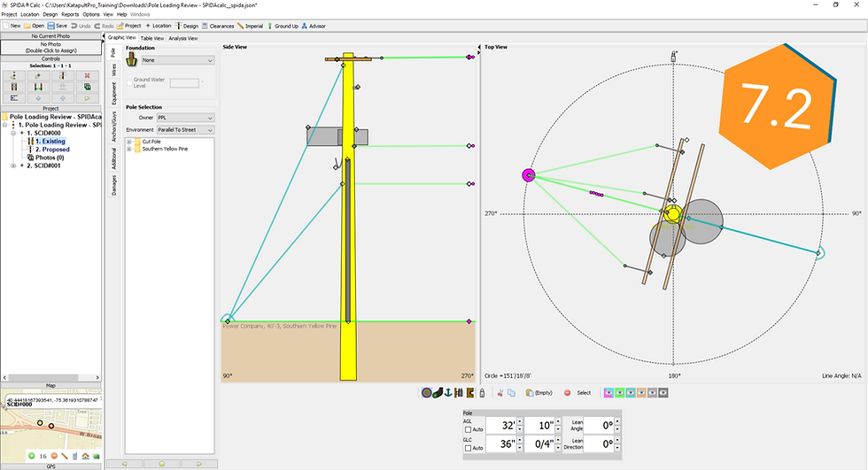Select the 2. Proposed design
The height and width of the screenshot is (470, 868).
pos(52,150)
